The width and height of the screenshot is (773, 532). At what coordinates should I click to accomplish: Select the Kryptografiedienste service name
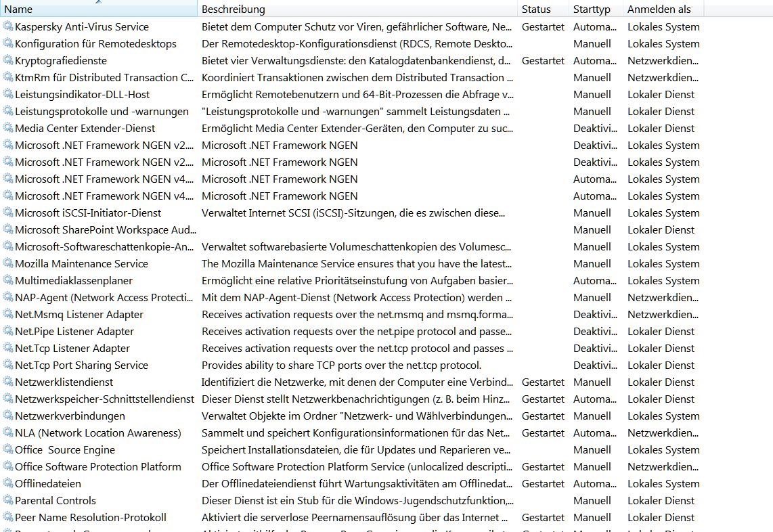(x=61, y=61)
